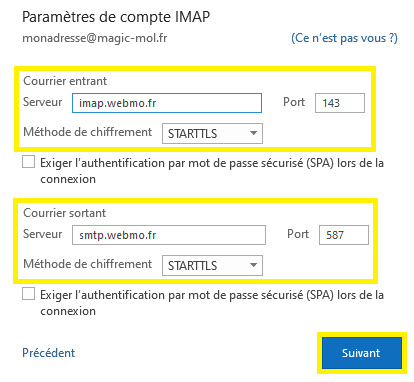
Task: Enable SPA checkbox under Courrier entrant
Action: tap(29, 162)
